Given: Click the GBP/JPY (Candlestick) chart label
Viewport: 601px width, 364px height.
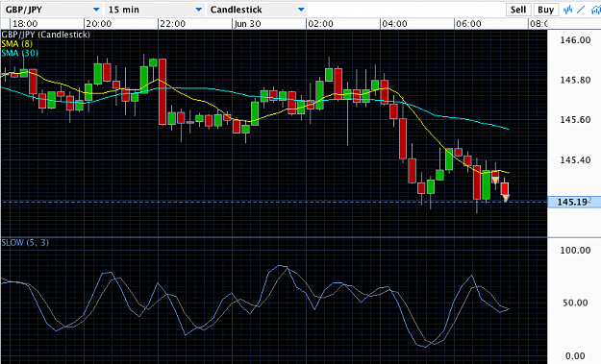Looking at the screenshot, I should click(x=45, y=35).
